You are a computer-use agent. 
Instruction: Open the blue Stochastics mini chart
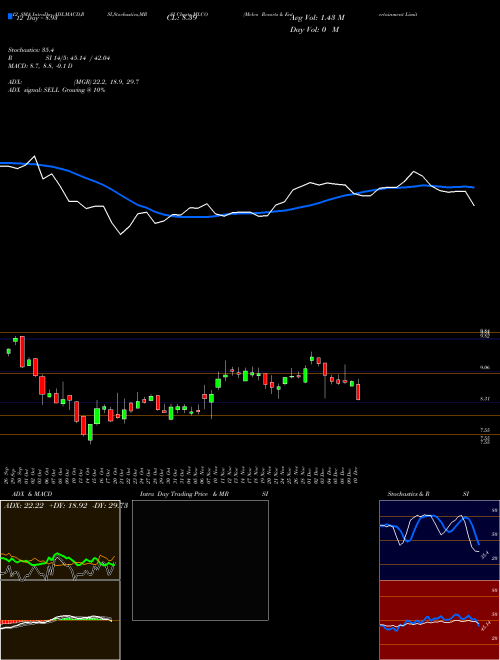click(x=439, y=540)
